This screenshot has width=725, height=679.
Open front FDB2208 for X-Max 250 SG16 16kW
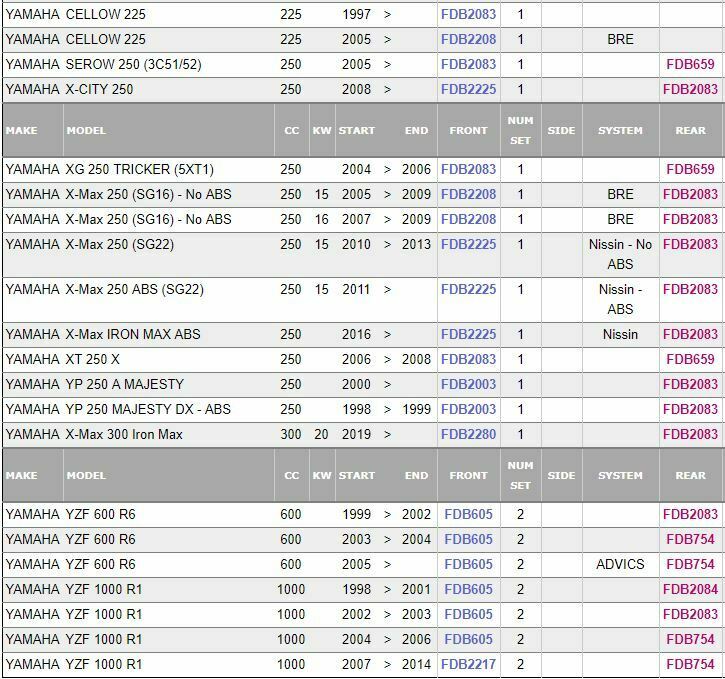[468, 219]
